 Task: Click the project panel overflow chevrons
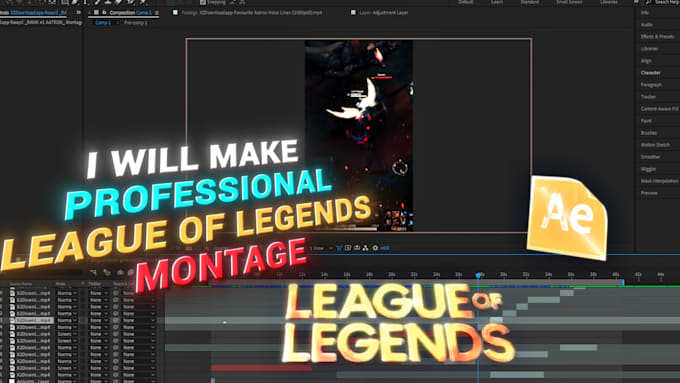(78, 13)
